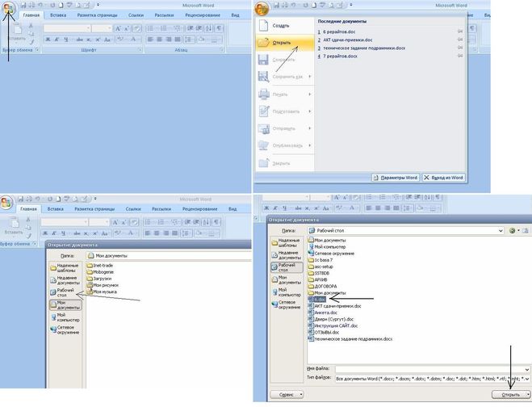Select Мой компьютер in Мои документы dialog sidebar
The width and height of the screenshot is (532, 407).
point(65,317)
